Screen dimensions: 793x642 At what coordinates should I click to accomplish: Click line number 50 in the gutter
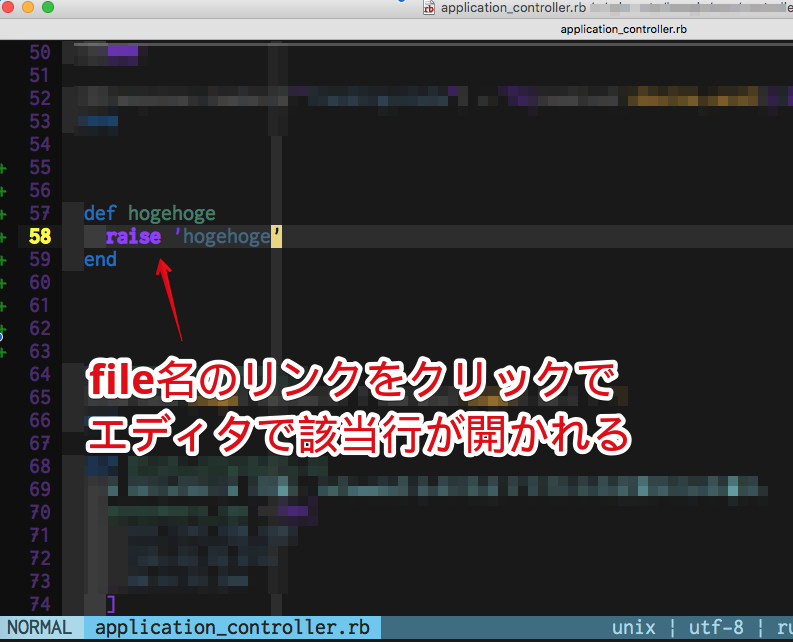pos(40,52)
